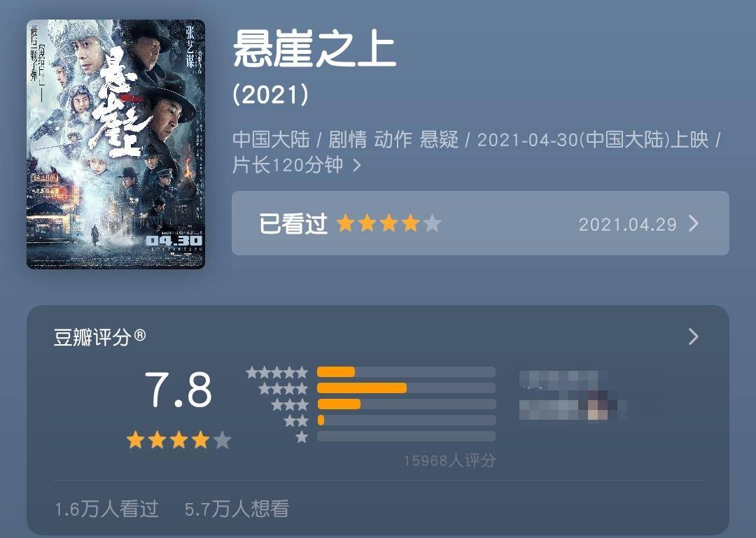
Task: Open the 1.6万人看过 list
Action: [x=106, y=509]
